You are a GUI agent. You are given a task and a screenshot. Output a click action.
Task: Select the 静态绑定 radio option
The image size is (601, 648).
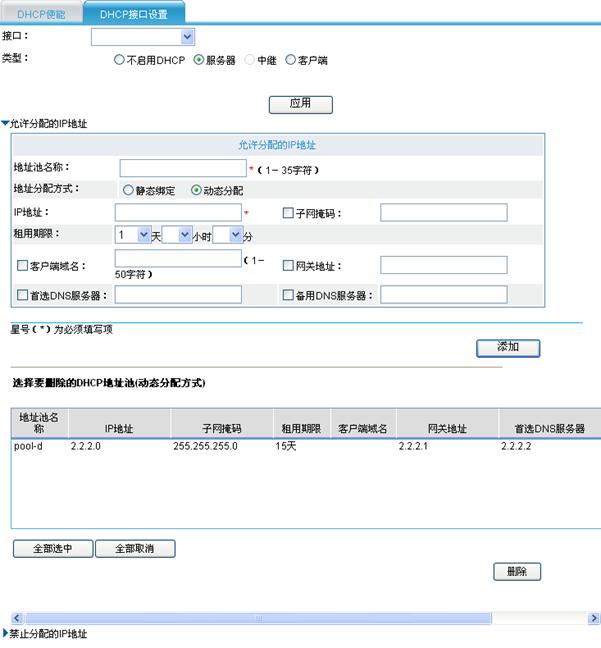pyautogui.click(x=128, y=190)
